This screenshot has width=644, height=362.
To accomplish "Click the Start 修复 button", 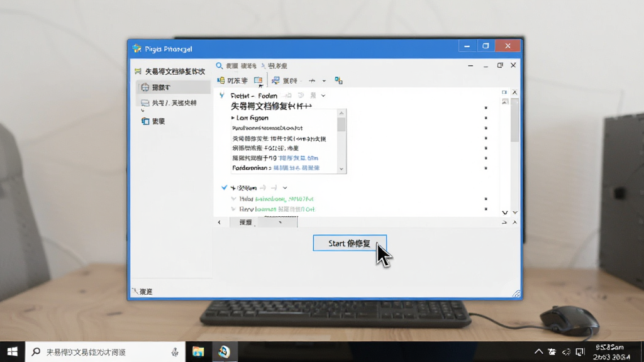I will [x=350, y=243].
